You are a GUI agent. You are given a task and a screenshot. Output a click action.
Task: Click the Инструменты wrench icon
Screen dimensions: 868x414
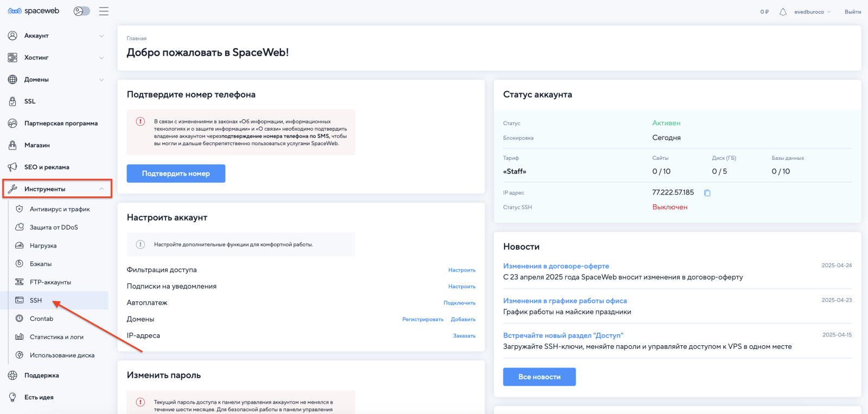click(12, 189)
